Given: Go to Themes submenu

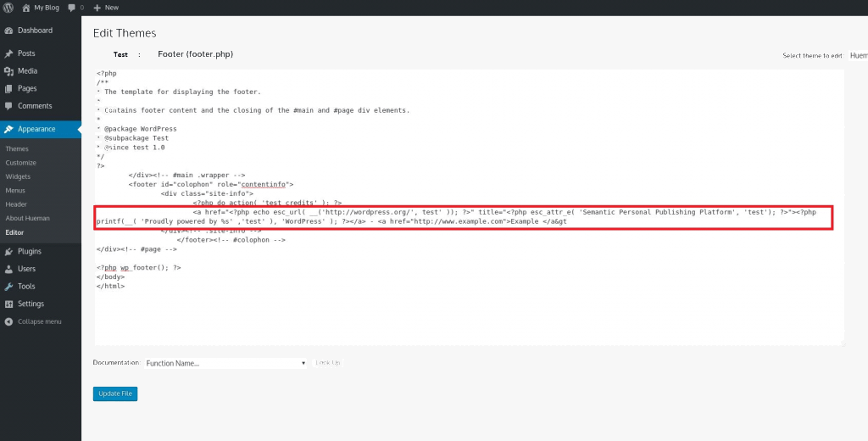Looking at the screenshot, I should point(17,149).
